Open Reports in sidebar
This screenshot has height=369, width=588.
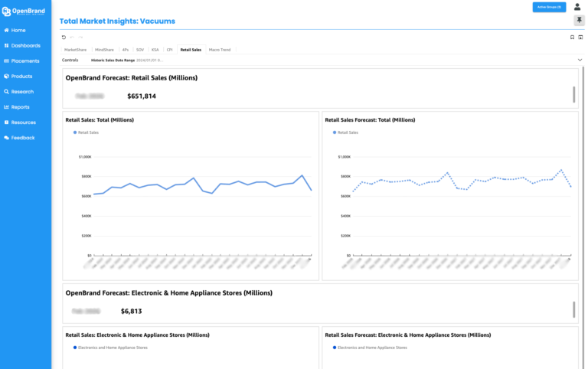click(x=20, y=107)
